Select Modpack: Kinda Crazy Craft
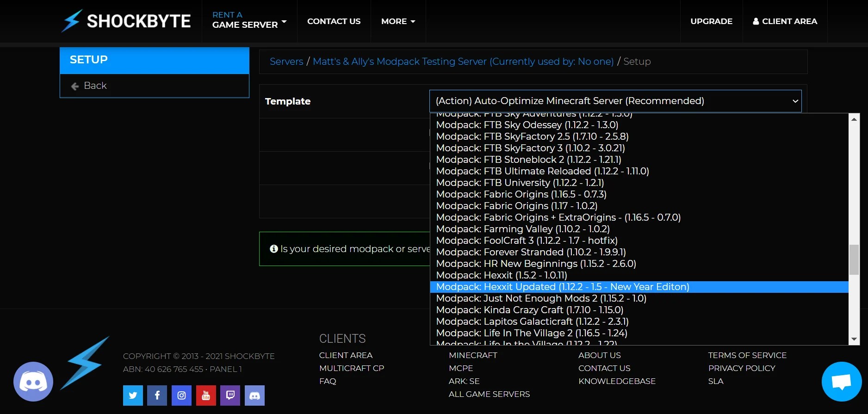Screen dimensions: 868x414 [639, 310]
